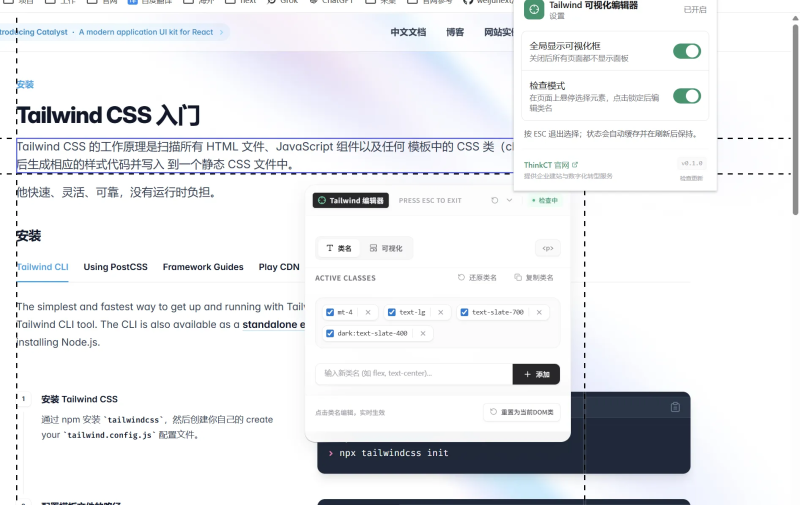Uncheck the text-lg class checkbox

coord(392,312)
